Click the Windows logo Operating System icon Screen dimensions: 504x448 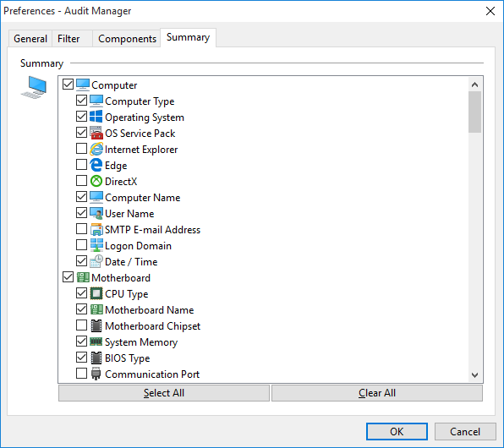96,117
